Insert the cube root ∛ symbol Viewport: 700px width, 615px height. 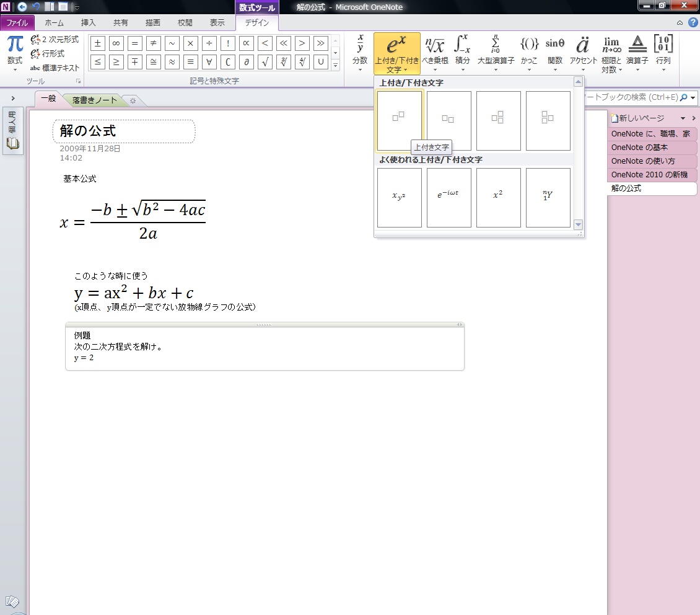pos(284,61)
